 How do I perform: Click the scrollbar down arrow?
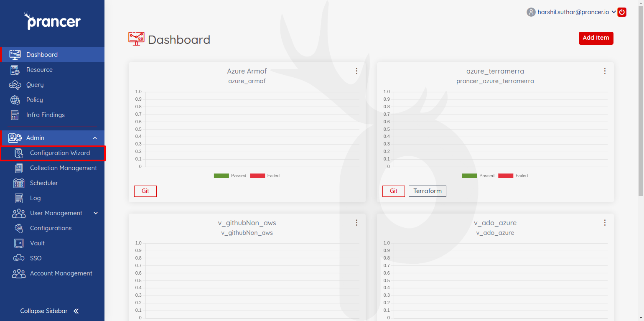641,318
